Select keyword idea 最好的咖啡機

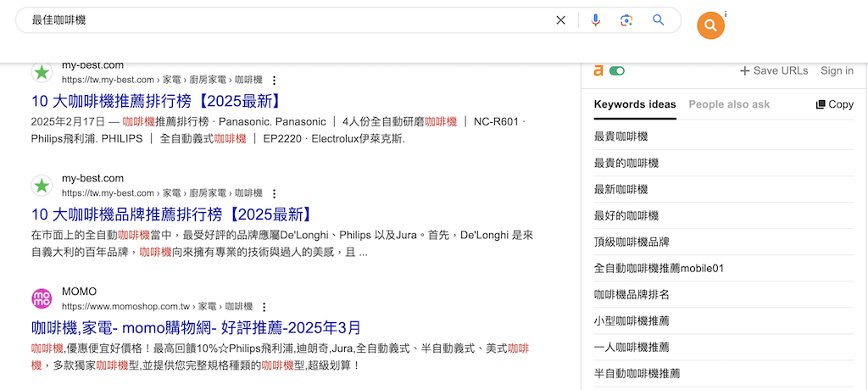click(724, 215)
